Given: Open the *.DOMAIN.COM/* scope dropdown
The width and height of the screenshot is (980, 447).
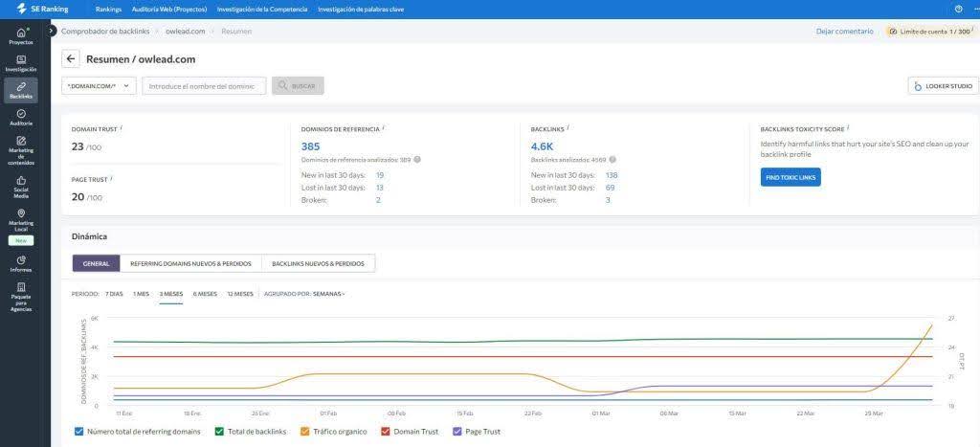Looking at the screenshot, I should [99, 85].
